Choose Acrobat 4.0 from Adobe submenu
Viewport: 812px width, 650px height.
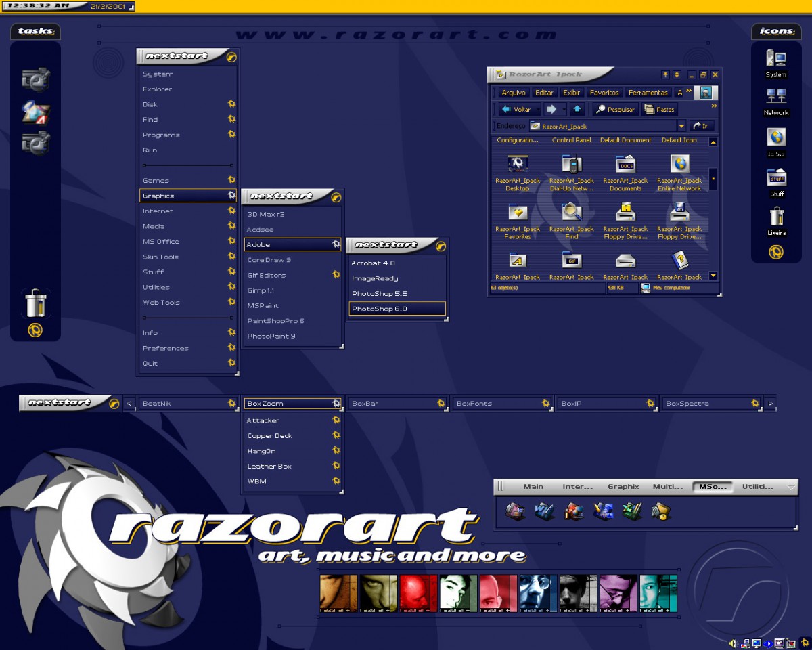click(397, 263)
